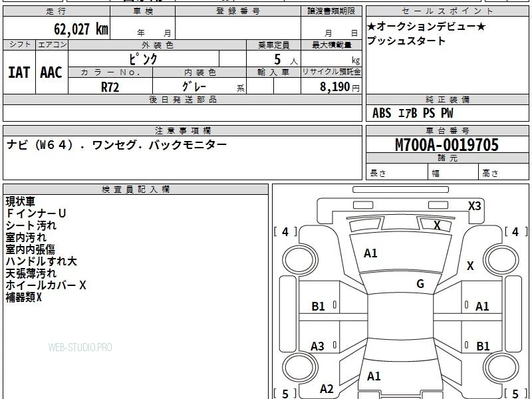Image resolution: width=532 pixels, height=399 pixels.
Task: Click the 車台番号 header
Action: tap(447, 130)
